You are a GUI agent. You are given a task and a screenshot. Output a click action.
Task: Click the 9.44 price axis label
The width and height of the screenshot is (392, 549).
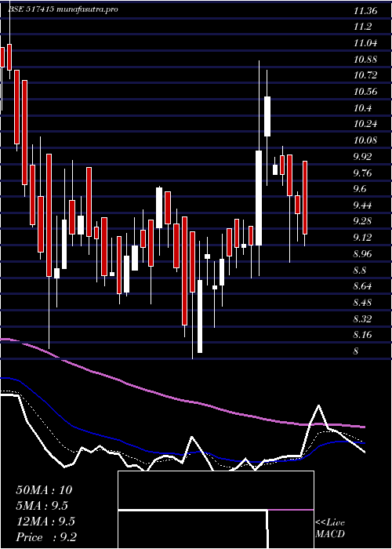pos(362,205)
